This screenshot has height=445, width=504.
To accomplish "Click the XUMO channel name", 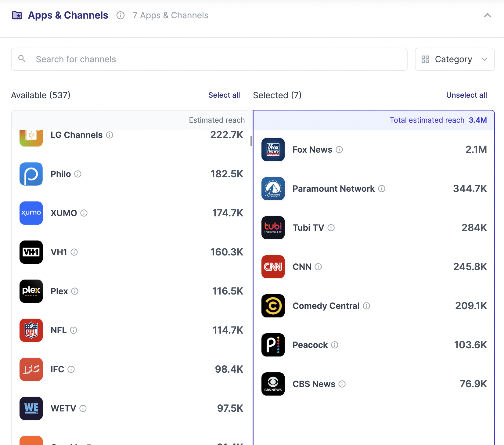I will (64, 213).
